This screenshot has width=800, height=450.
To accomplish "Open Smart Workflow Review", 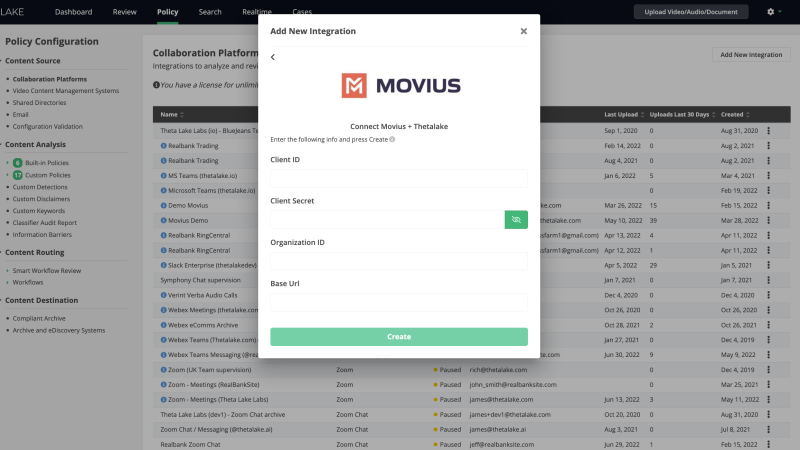I will tap(46, 270).
